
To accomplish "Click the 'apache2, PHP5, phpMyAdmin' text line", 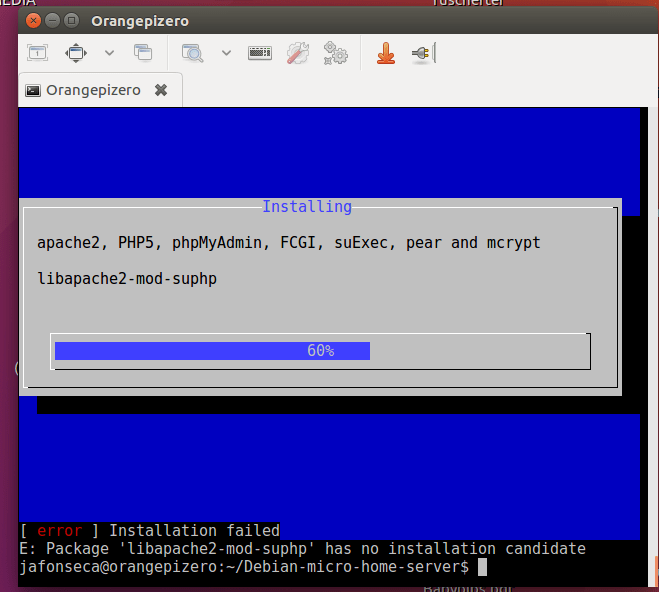I will click(x=289, y=243).
